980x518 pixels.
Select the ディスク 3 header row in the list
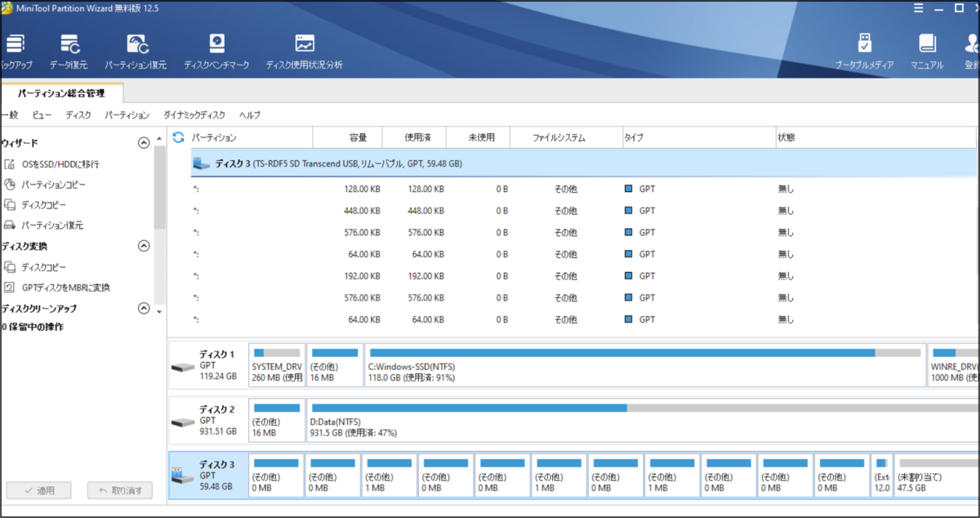pos(583,163)
